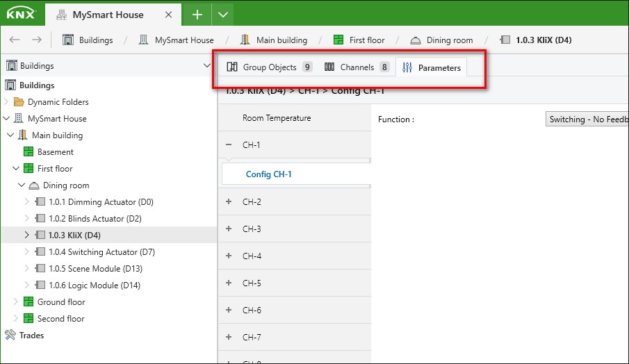This screenshot has height=364, width=629.
Task: Select 1.0.2 Blinds Actuator (D2) device
Action: [95, 219]
